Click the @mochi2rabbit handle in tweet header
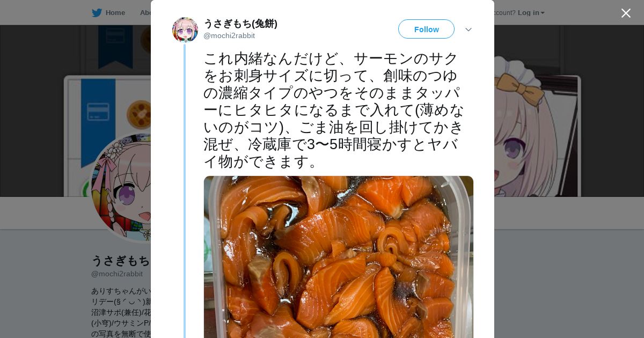 point(229,36)
